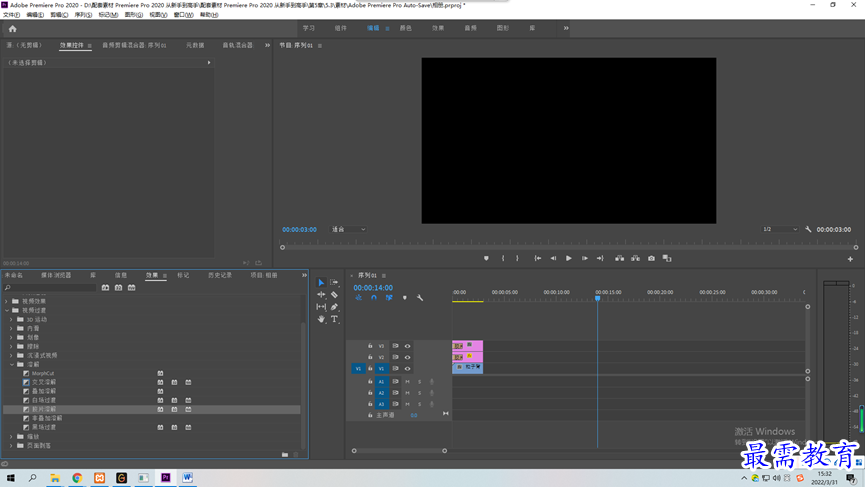Filter effects by YUV badge
The image size is (865, 487).
coord(131,288)
